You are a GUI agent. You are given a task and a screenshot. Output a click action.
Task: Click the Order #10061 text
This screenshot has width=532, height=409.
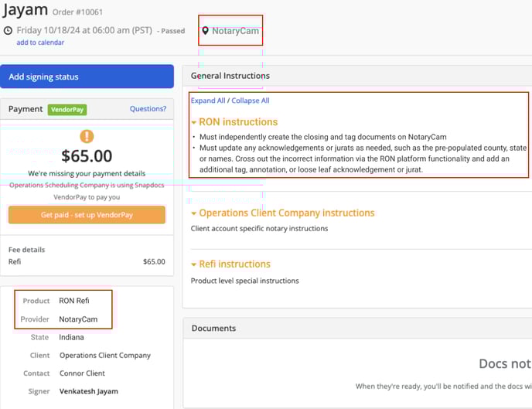coord(77,12)
